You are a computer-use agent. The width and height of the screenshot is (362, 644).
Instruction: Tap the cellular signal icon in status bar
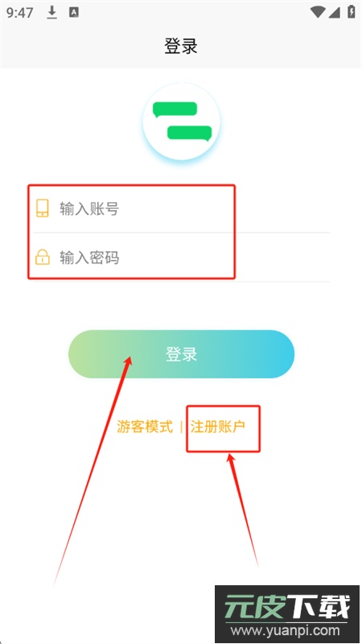click(335, 12)
